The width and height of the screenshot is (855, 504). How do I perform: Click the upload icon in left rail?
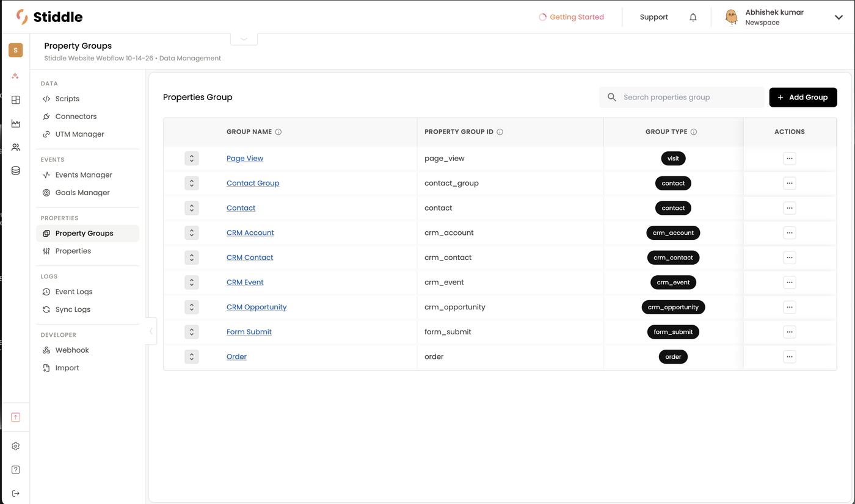[16, 417]
